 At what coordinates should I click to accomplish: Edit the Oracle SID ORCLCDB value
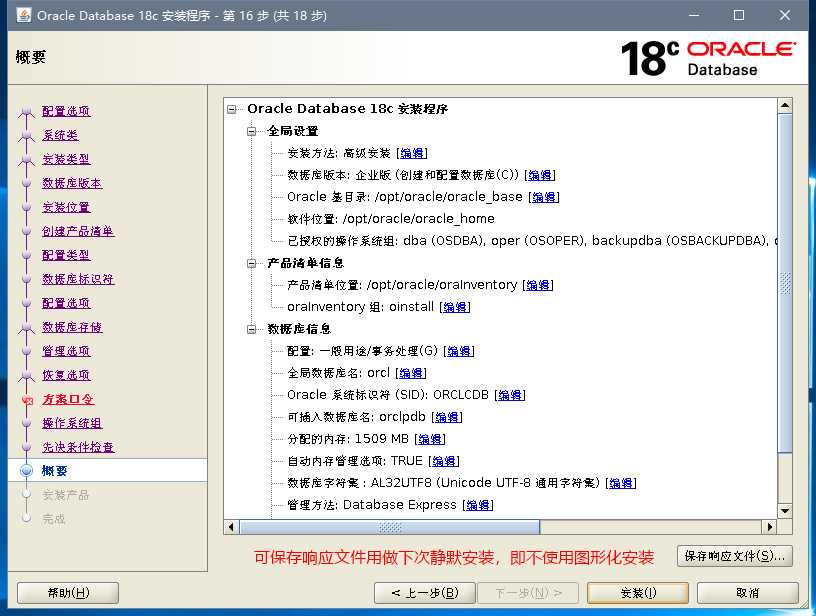tap(510, 395)
